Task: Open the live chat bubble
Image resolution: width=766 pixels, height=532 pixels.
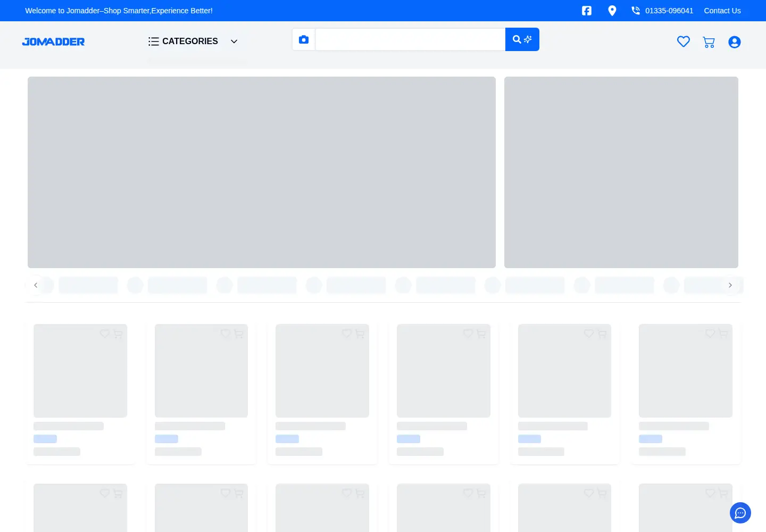Action: tap(740, 513)
